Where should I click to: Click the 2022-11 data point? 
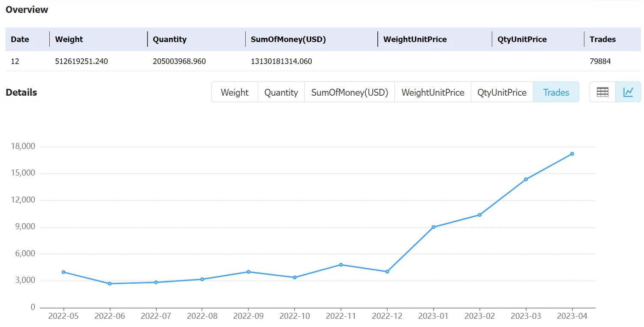341,265
